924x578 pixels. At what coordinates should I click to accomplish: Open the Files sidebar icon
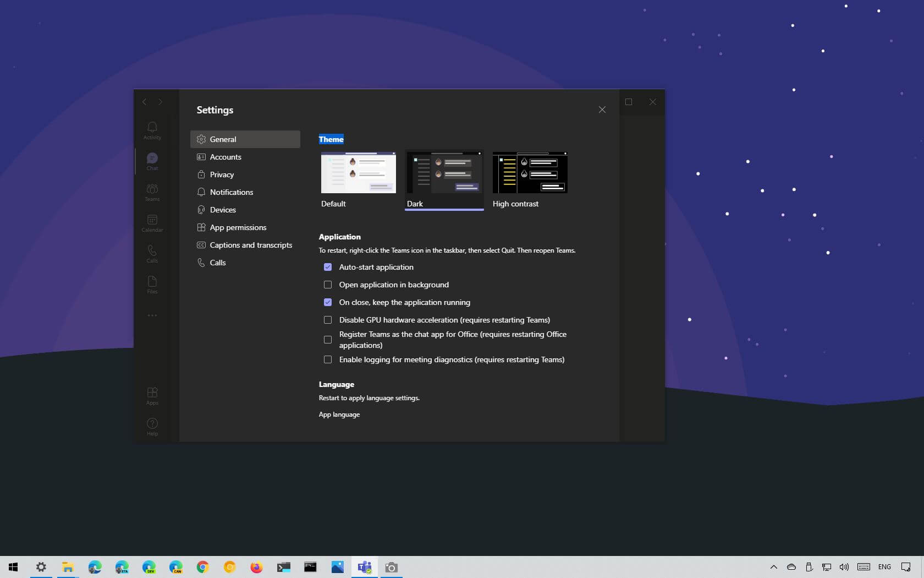point(152,284)
